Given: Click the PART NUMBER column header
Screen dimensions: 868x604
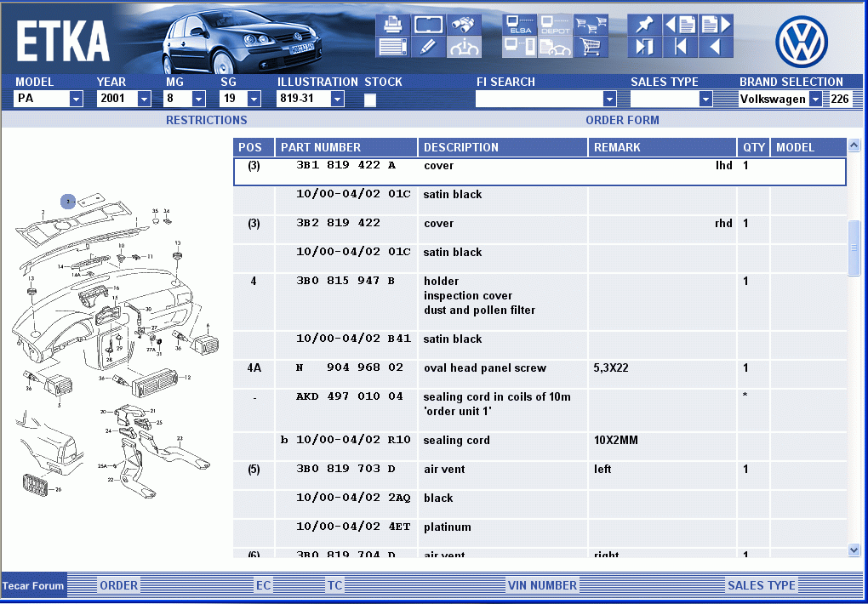Looking at the screenshot, I should pyautogui.click(x=346, y=147).
